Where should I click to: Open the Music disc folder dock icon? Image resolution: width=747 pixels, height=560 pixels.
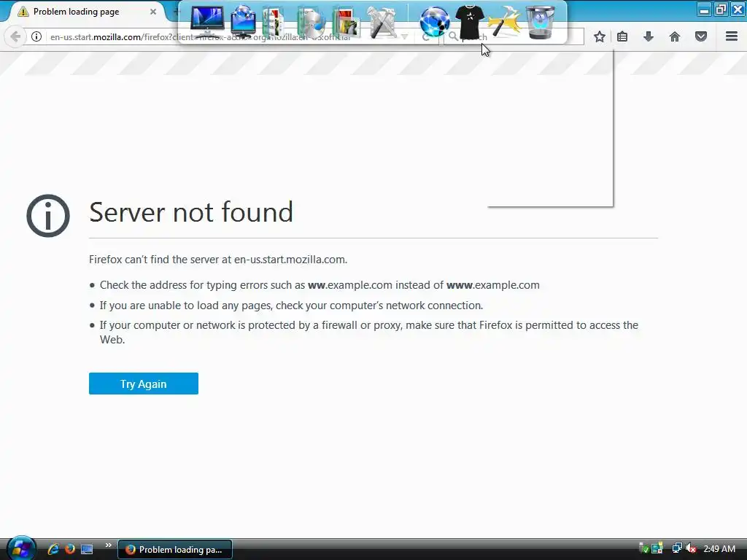pyautogui.click(x=311, y=23)
